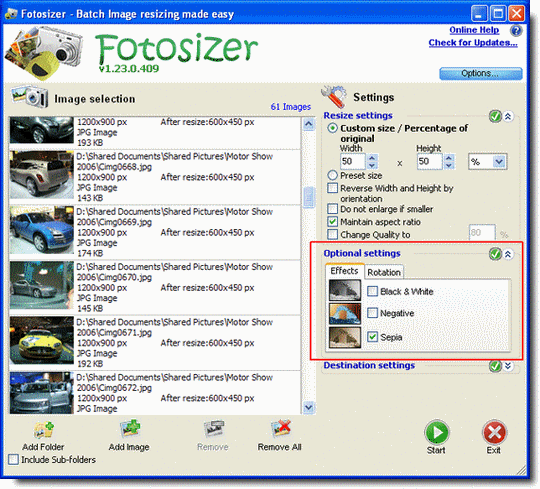Screen dimensions: 540x489
Task: Decrease Height with the down spinner
Action: coord(448,165)
